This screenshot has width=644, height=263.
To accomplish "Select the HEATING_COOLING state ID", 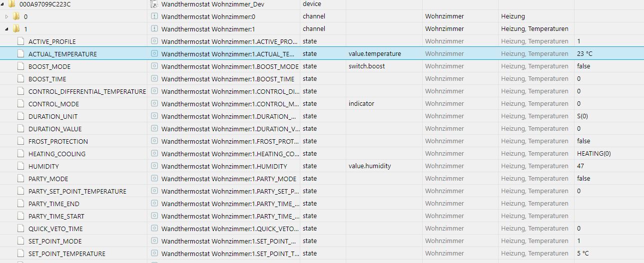I will 57,154.
